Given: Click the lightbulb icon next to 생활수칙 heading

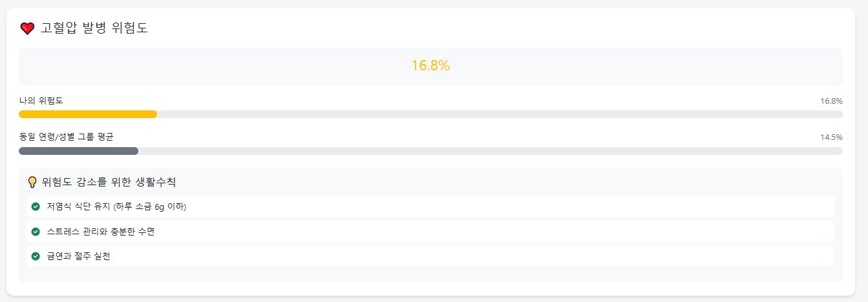Looking at the screenshot, I should [x=32, y=182].
